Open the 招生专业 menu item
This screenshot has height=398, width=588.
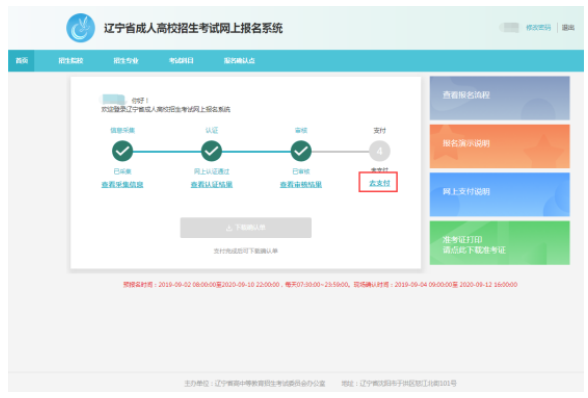126,60
